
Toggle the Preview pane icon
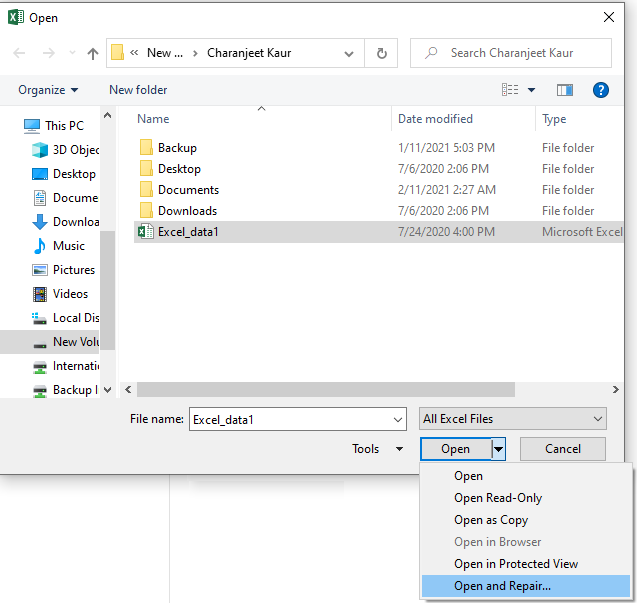tap(565, 90)
